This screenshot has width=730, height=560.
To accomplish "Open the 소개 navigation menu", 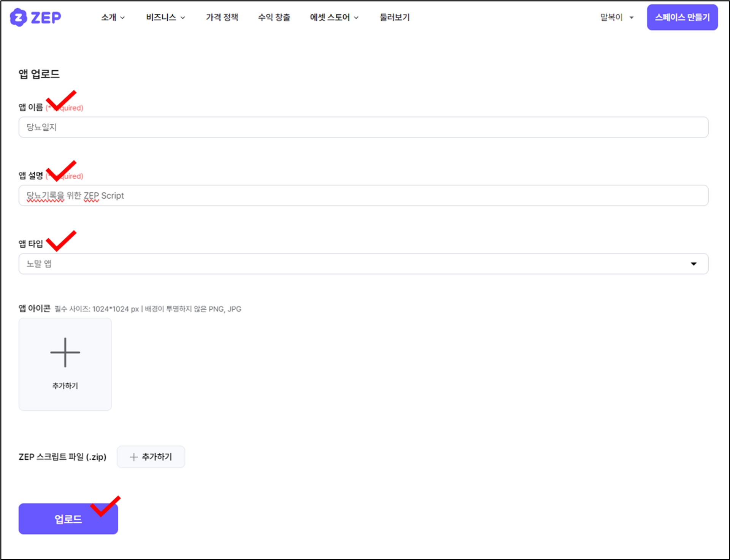I will 109,17.
